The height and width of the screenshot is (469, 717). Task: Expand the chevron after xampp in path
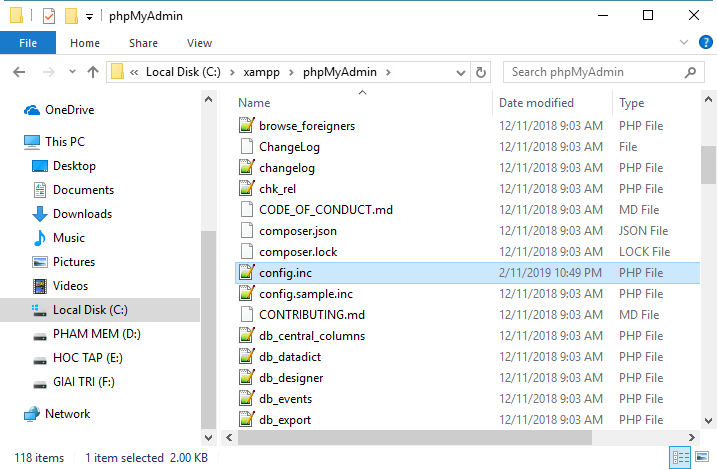coord(291,72)
